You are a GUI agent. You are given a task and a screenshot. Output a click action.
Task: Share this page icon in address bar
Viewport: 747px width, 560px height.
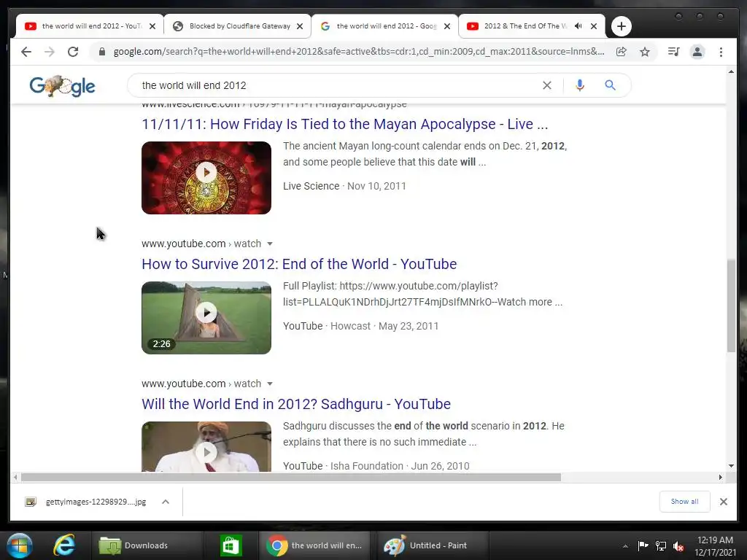(x=621, y=52)
